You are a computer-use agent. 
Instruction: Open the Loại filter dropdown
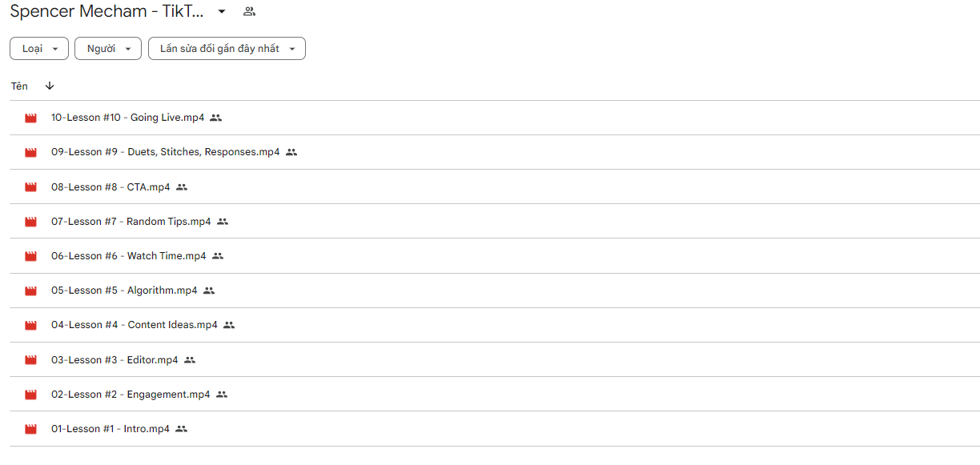pyautogui.click(x=39, y=49)
